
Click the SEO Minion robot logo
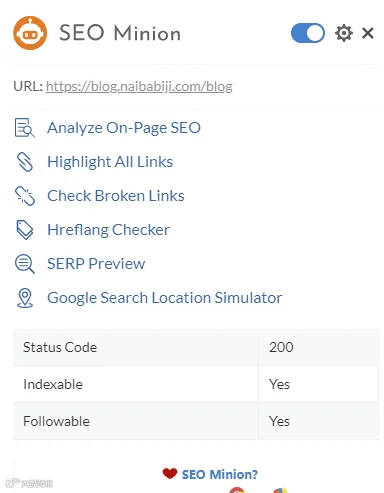[30, 33]
